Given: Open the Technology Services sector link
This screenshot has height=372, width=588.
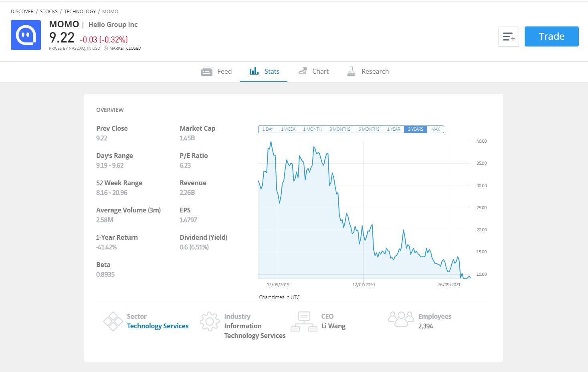Looking at the screenshot, I should click(x=158, y=326).
